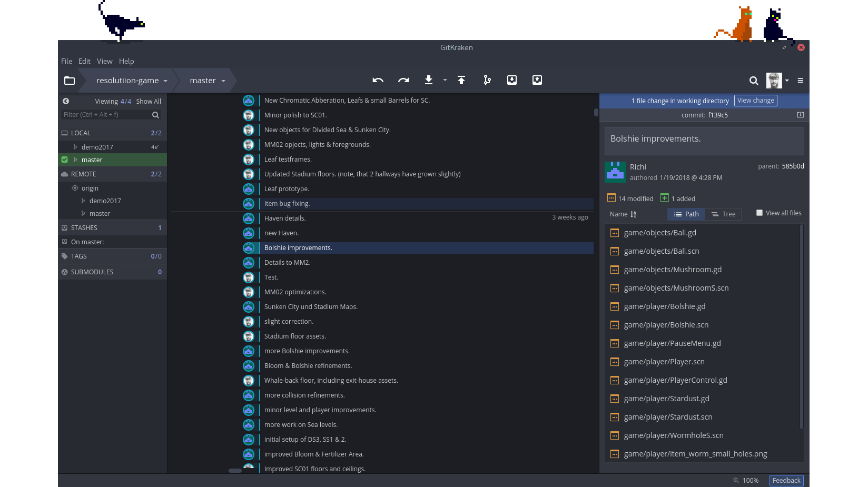Collapse the REMOTE section
This screenshot has height=487, width=868.
pos(112,174)
